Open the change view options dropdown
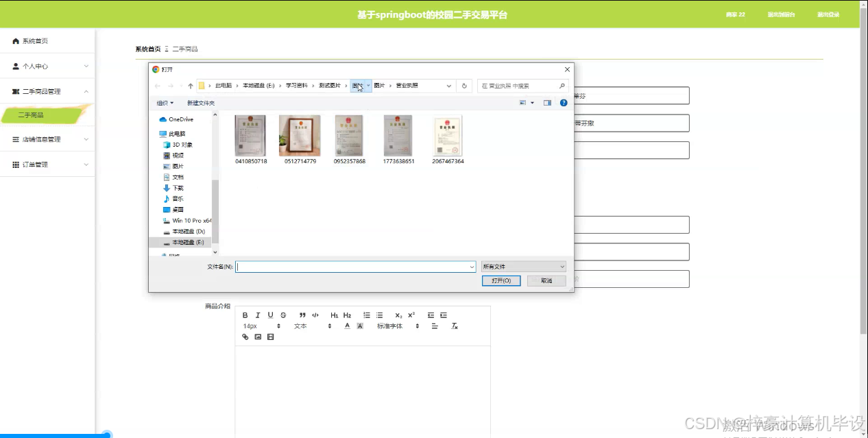 pos(532,103)
